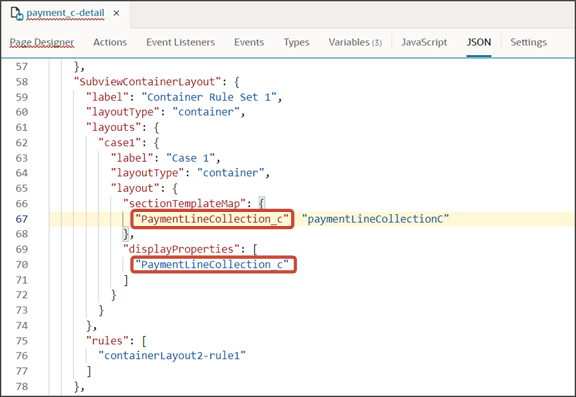Open the Types tab
This screenshot has width=576, height=397.
pos(296,42)
